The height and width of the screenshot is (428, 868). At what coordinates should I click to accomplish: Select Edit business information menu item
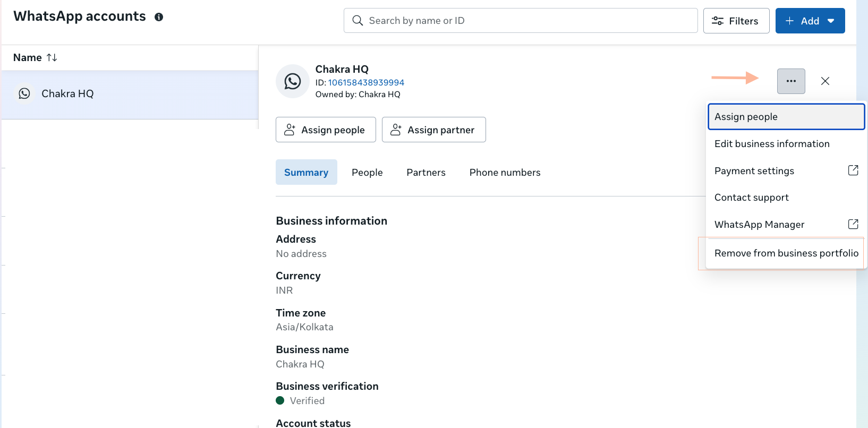786,144
